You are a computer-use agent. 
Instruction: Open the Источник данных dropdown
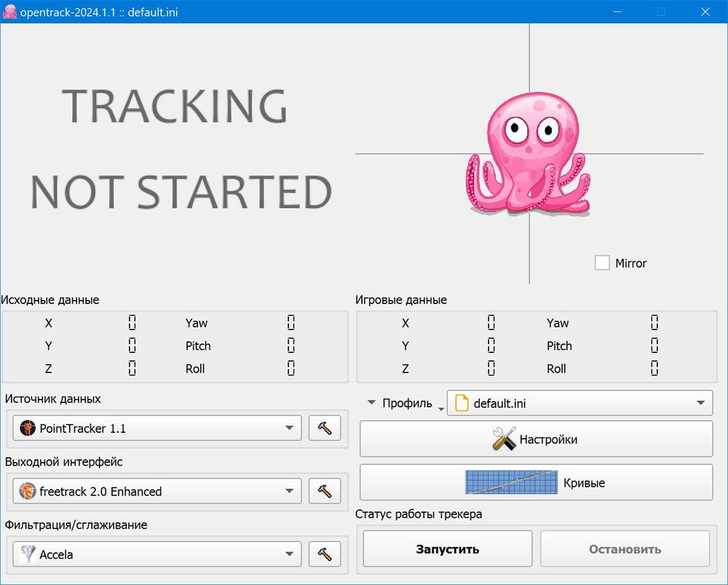point(156,428)
